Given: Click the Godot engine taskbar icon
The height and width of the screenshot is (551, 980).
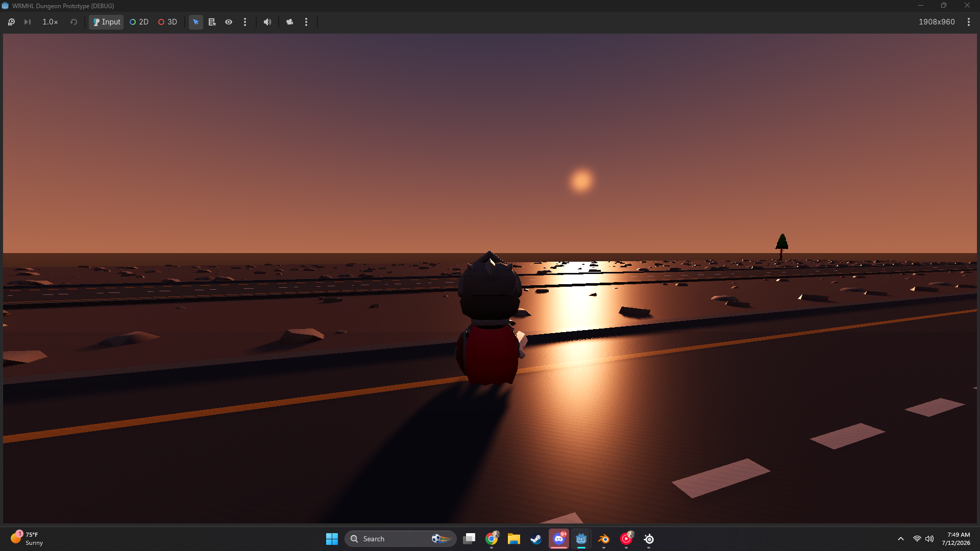Looking at the screenshot, I should click(581, 539).
